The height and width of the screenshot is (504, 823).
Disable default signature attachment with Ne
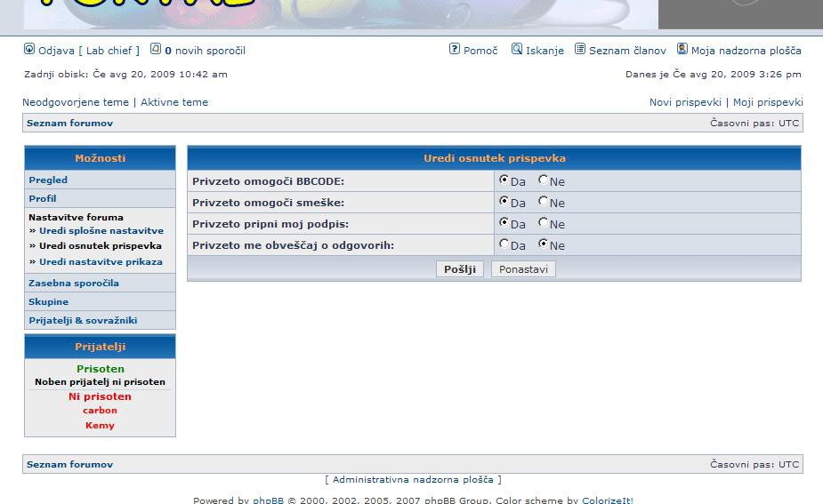[543, 223]
